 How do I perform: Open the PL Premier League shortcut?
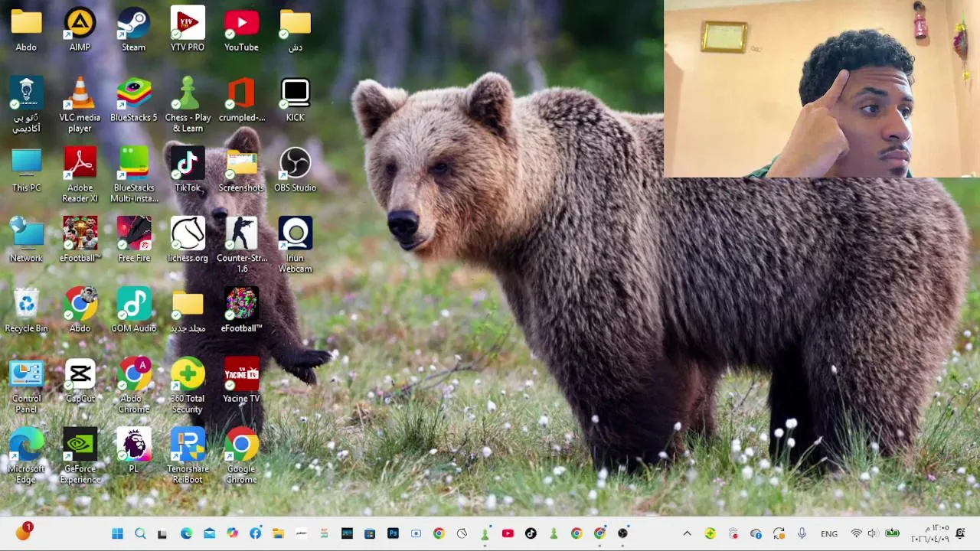[x=133, y=452]
